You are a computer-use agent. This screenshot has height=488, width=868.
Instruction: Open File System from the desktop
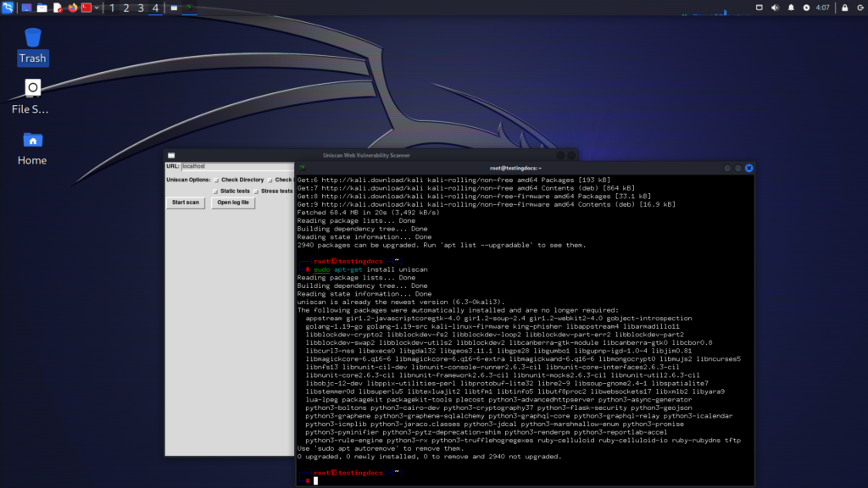pos(31,87)
